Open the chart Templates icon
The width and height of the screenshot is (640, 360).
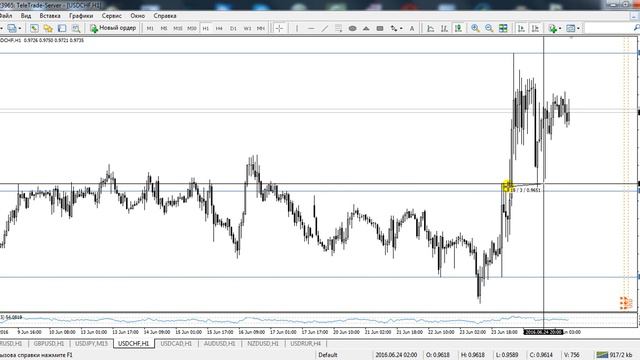(571, 28)
